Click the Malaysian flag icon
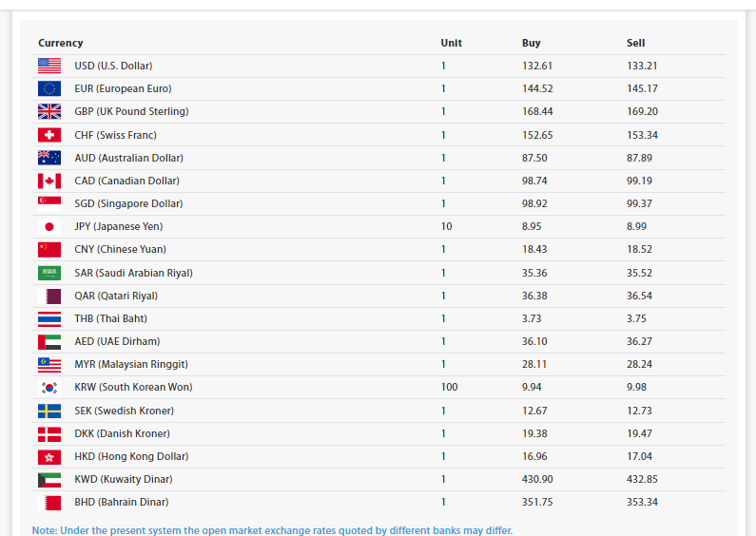 [x=49, y=364]
